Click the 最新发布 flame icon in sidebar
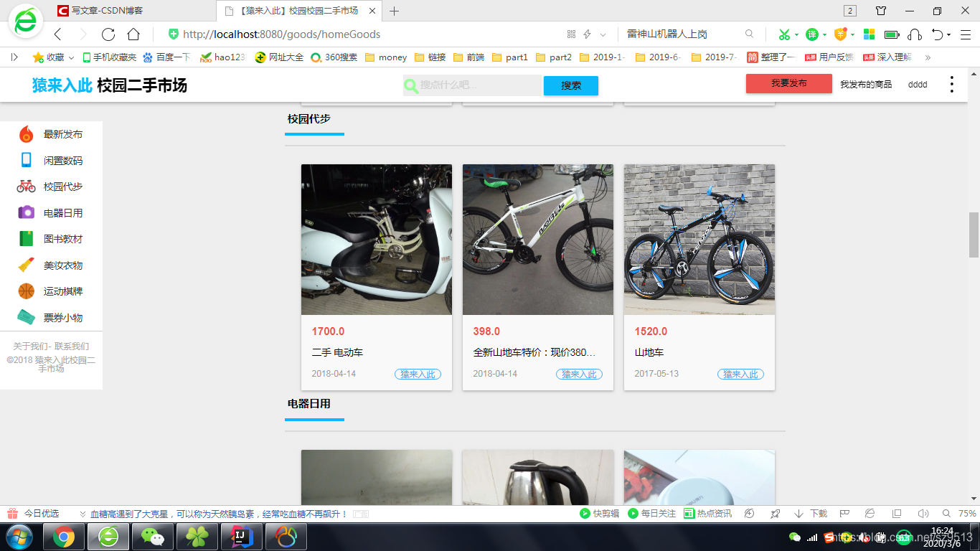Image resolution: width=980 pixels, height=551 pixels. (26, 134)
